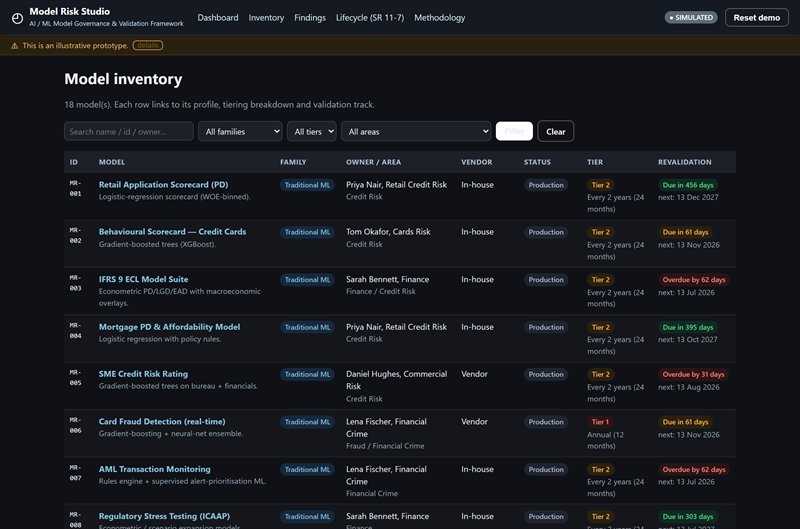
Task: Open the Findings nav item
Action: point(310,18)
